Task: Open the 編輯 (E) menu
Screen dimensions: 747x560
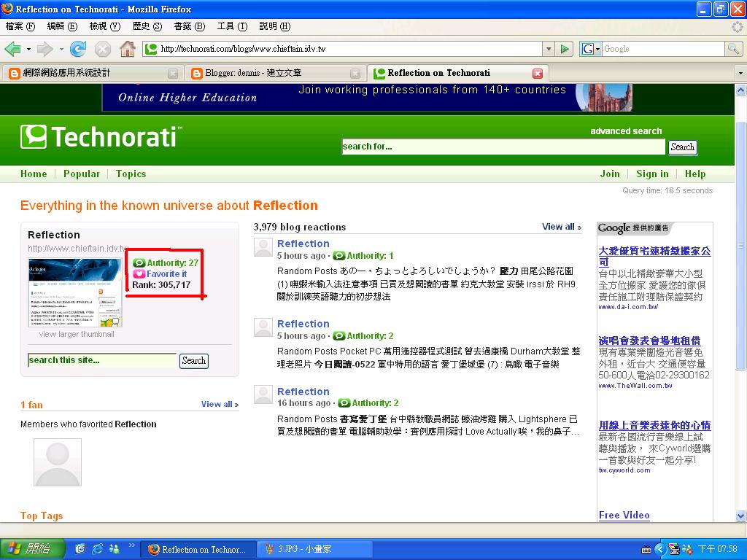Action: pos(62,26)
